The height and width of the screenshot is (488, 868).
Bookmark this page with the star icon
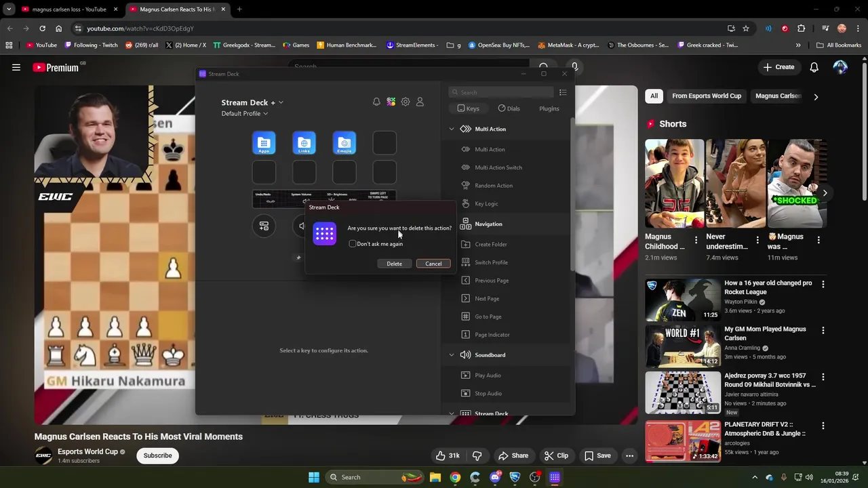click(746, 28)
